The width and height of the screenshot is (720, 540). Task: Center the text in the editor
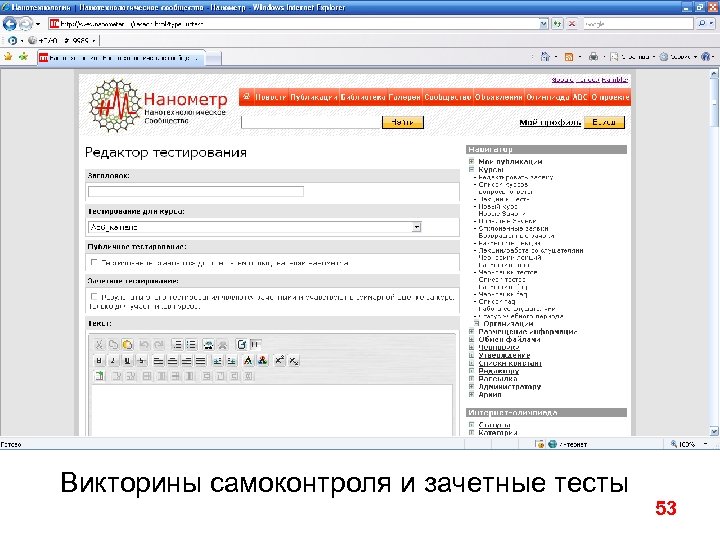coord(173,361)
